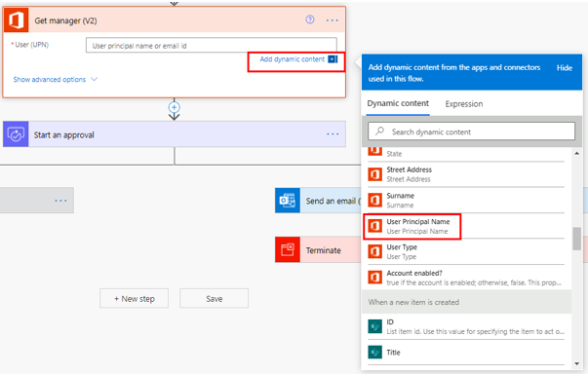Open help for Get manager (V2)
The width and height of the screenshot is (588, 374).
point(310,19)
